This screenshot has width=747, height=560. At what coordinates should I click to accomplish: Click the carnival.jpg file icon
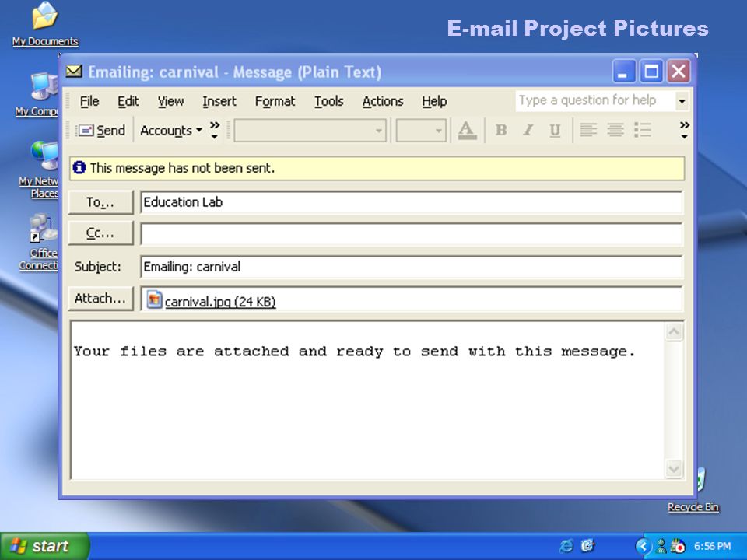[x=154, y=300]
